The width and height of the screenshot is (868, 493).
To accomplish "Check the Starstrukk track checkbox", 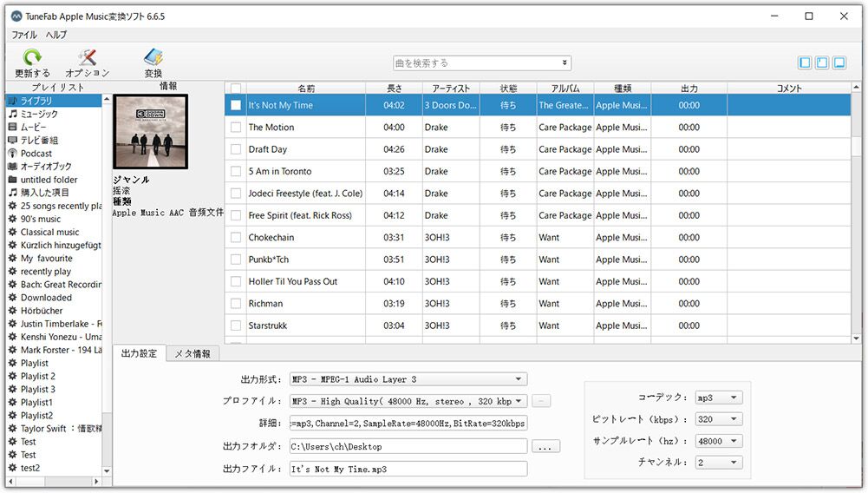I will pos(236,325).
